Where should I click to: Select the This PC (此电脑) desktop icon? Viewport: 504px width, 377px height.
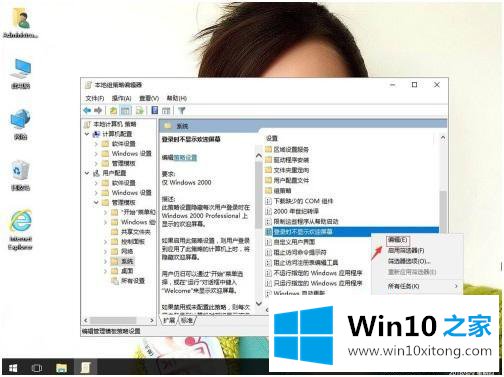coord(21,73)
